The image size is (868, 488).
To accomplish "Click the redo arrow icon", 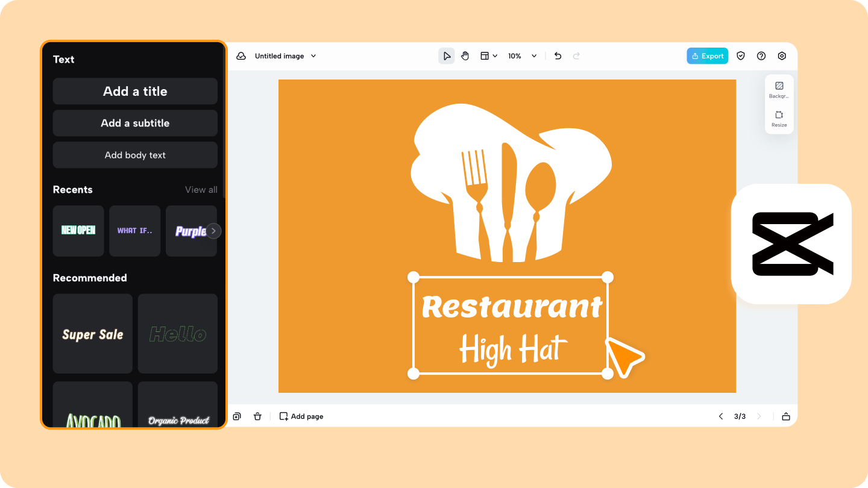I will point(576,55).
